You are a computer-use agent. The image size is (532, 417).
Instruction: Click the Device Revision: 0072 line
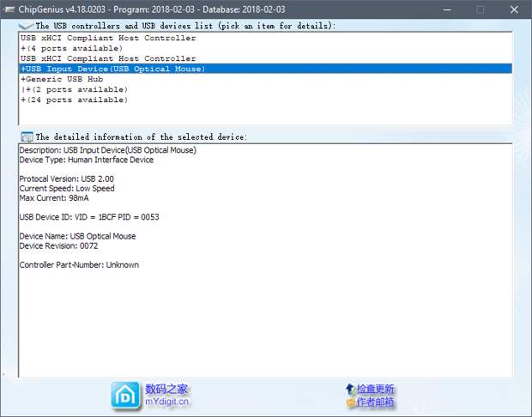click(x=58, y=245)
